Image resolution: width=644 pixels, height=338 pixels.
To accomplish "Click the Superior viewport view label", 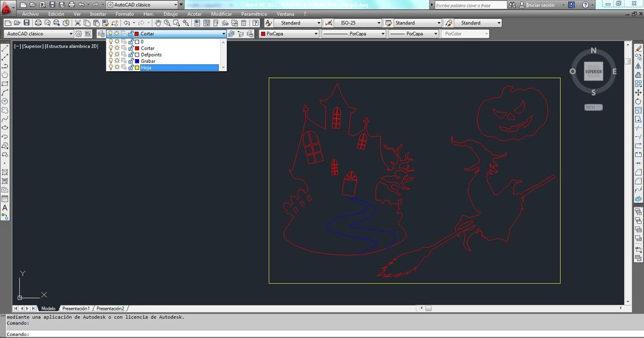I will [x=33, y=46].
